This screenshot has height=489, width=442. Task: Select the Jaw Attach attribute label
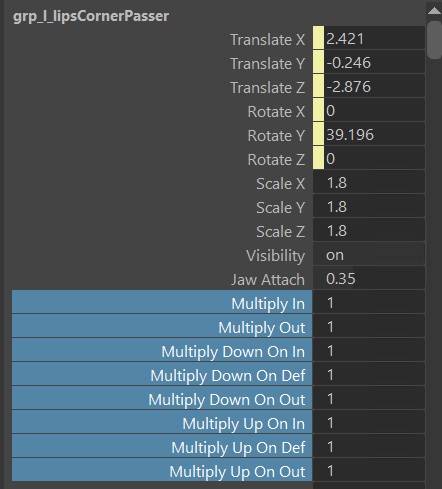[x=268, y=279]
